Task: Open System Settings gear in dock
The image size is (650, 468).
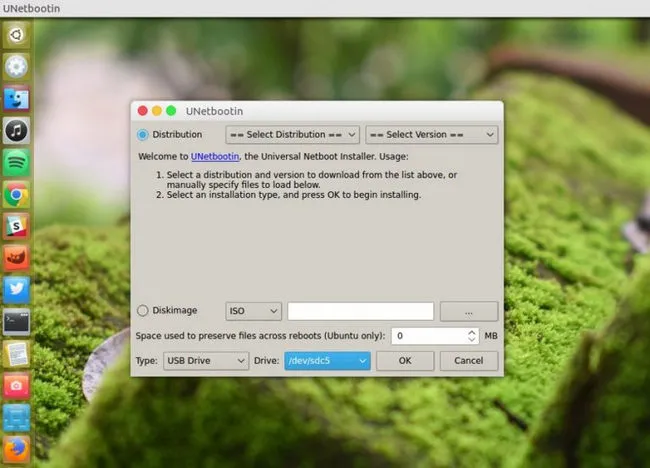Action: coord(16,67)
